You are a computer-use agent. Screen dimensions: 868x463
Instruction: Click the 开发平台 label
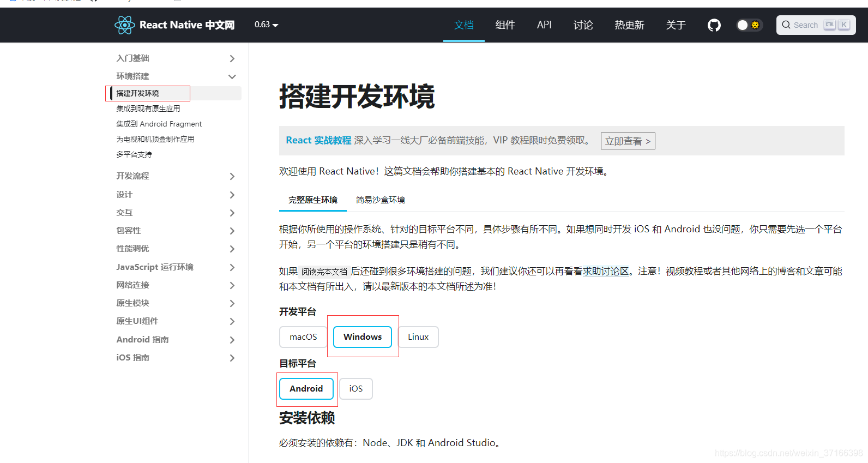tap(298, 312)
